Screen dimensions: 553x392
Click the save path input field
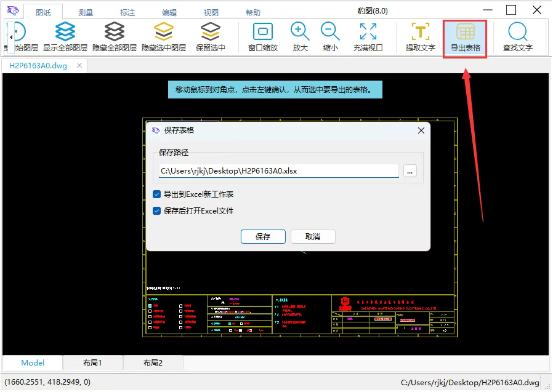point(277,171)
